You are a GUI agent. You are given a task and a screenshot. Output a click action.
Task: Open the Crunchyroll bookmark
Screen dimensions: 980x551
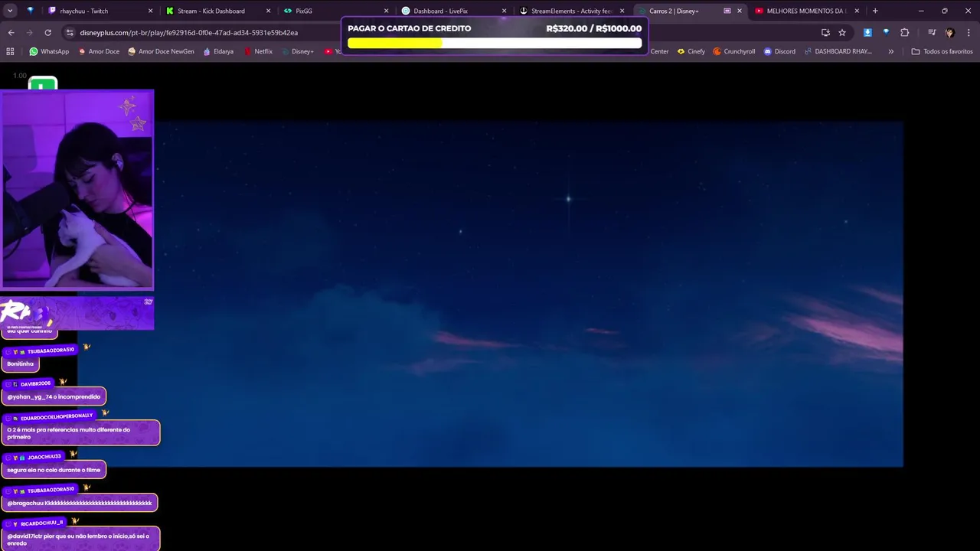(x=733, y=51)
